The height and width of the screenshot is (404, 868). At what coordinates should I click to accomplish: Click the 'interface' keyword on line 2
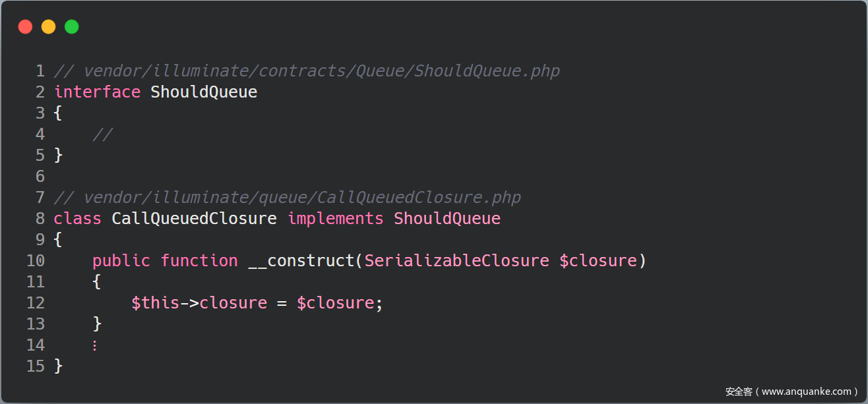97,92
